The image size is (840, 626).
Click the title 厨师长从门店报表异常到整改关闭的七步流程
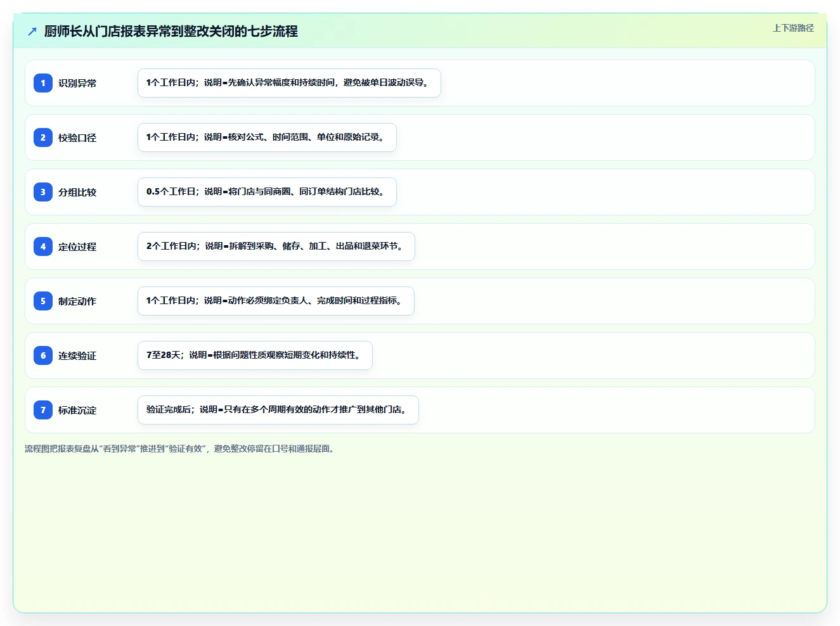click(171, 31)
